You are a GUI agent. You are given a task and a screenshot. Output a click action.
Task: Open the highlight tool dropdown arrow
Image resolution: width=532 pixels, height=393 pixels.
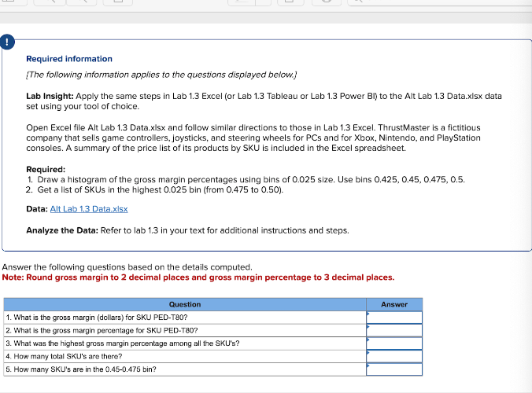tap(264, 2)
